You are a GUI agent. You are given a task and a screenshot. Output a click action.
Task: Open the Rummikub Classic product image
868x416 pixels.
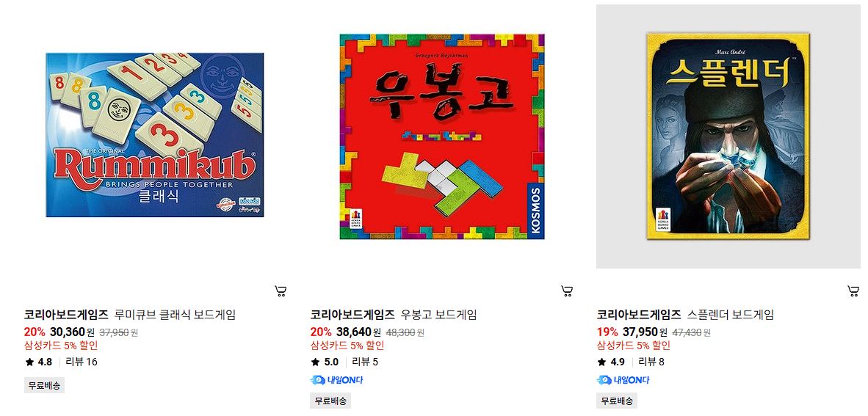(x=155, y=135)
